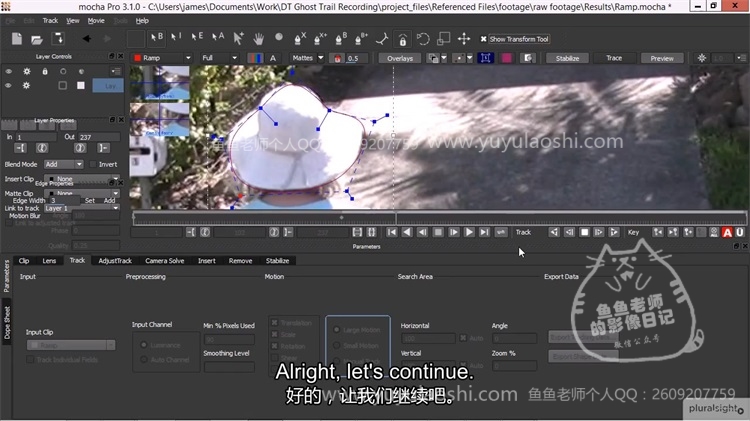Screen dimensions: 750x421
Task: Open the Help menu
Action: [142, 21]
